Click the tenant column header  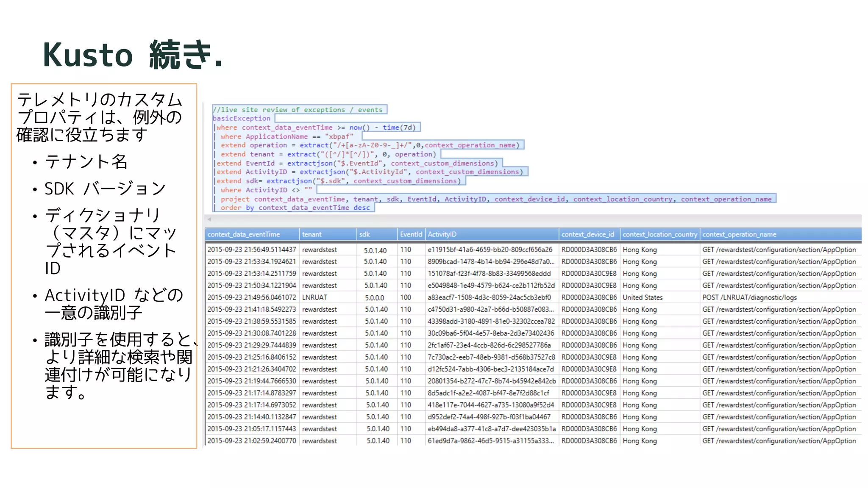point(312,234)
